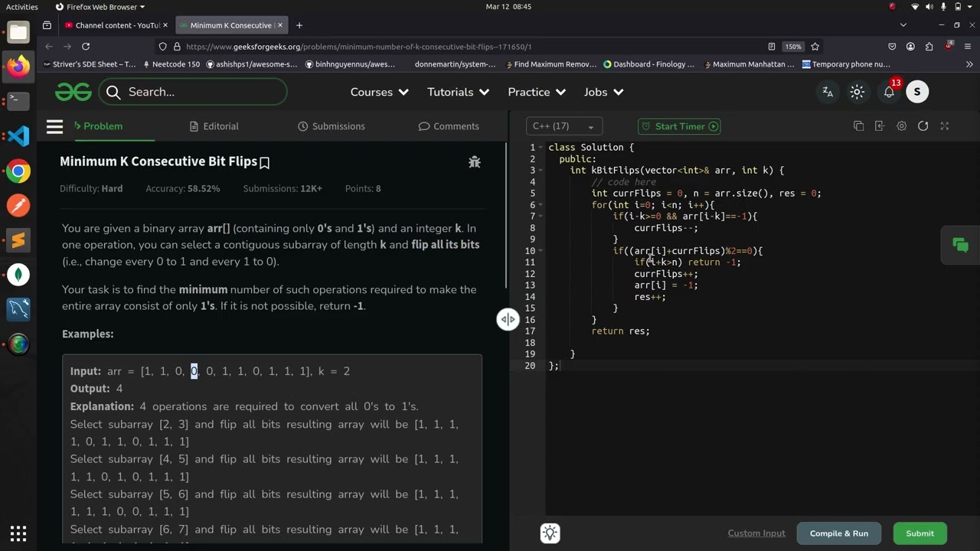Toggle the light/dark theme switch

point(857,92)
